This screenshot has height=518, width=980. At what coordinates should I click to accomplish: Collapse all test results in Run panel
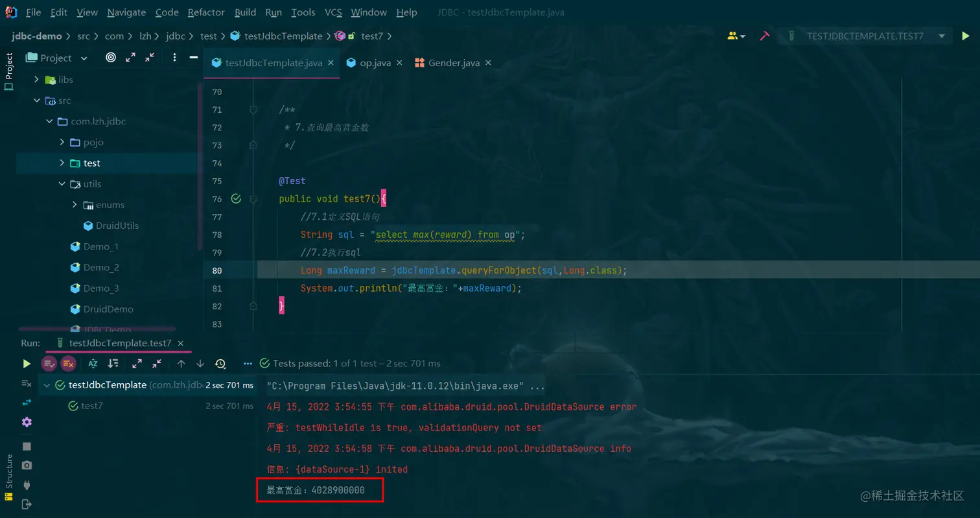(x=157, y=364)
